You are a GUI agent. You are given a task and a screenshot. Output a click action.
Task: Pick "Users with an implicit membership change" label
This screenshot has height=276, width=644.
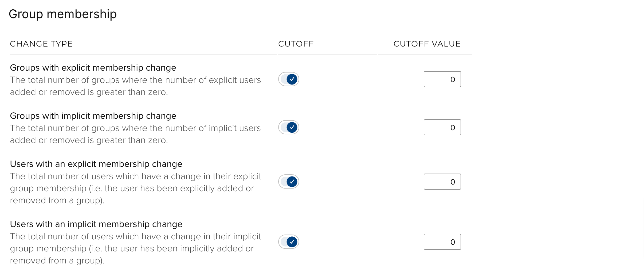(x=96, y=224)
